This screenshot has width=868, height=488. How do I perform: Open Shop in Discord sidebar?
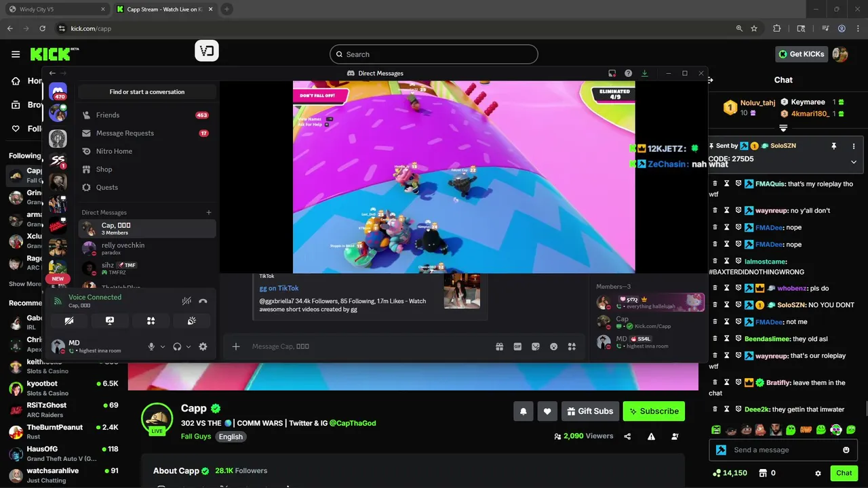147,169
